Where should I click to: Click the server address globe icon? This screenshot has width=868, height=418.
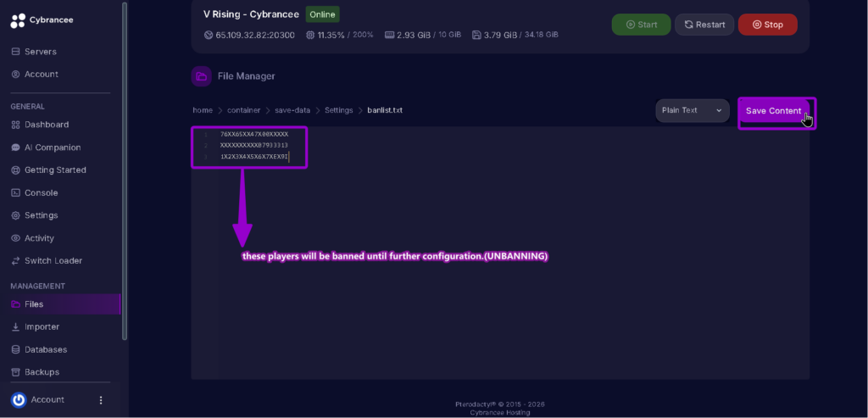(x=209, y=35)
